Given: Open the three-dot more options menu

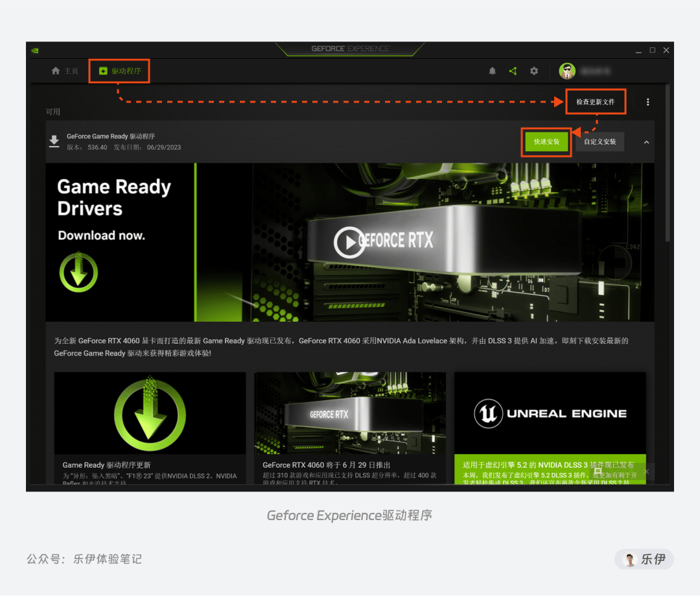Looking at the screenshot, I should tap(647, 102).
